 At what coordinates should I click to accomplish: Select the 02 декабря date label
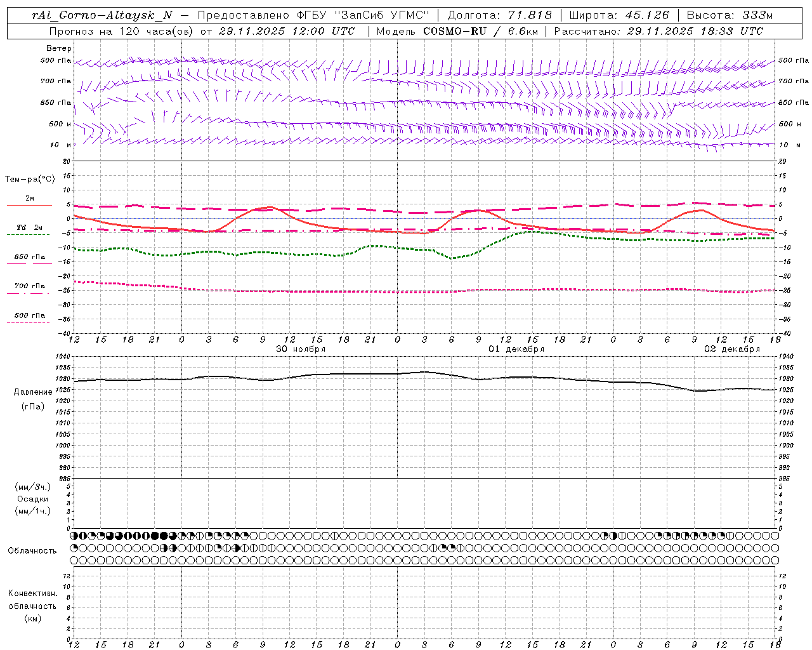(x=732, y=349)
